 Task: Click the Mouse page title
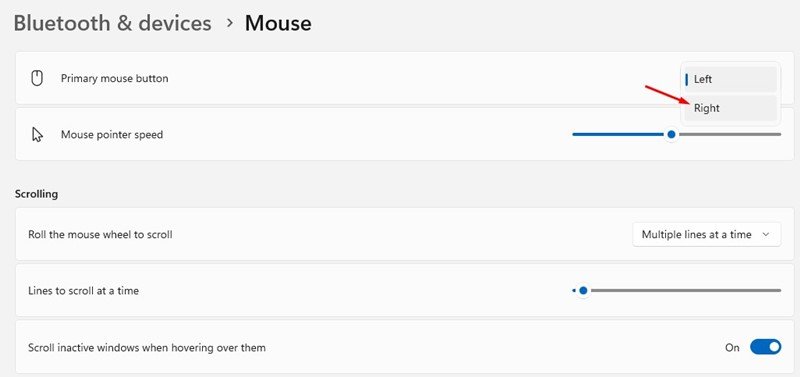pos(278,23)
